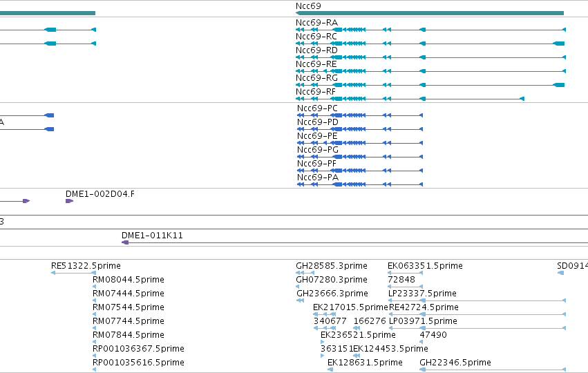Open the LP03971.5prime EST label

[x=423, y=321]
